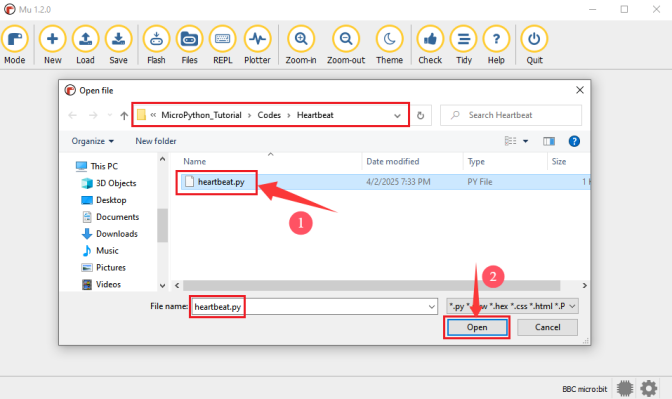Viewport: 672px width, 399px height.
Task: Open the Files toolbar button
Action: (189, 45)
